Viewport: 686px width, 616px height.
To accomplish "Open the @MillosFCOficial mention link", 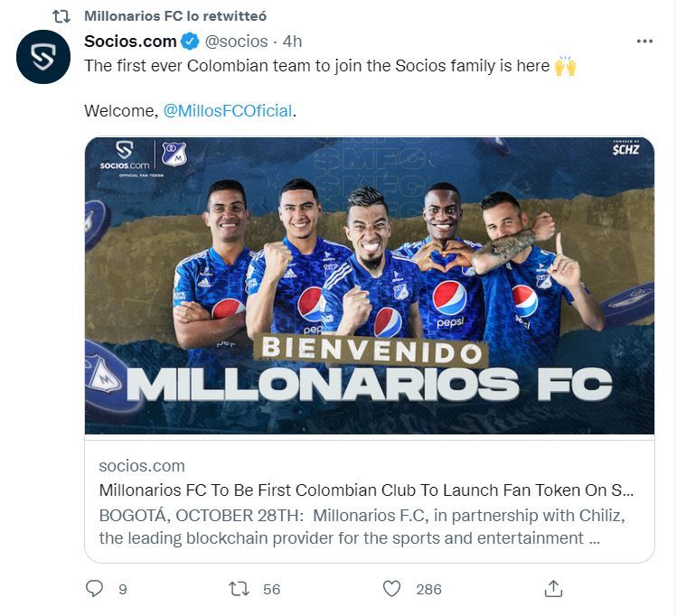I will click(228, 111).
